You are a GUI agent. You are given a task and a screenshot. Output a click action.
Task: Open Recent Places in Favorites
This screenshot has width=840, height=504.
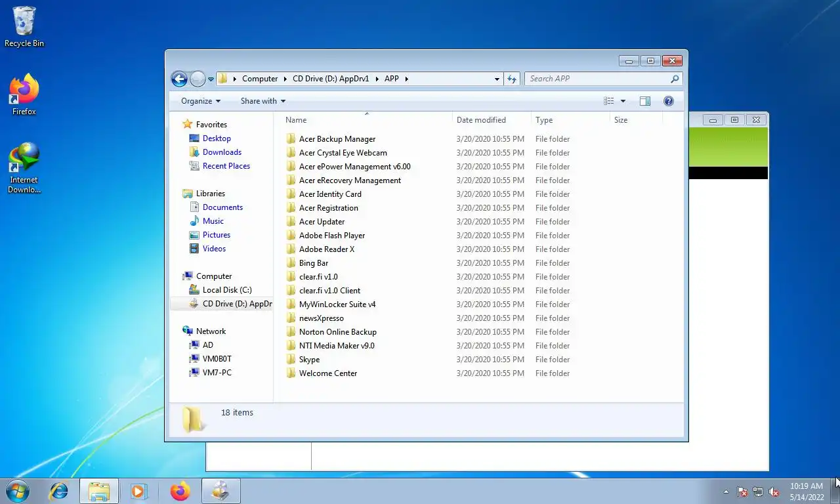(226, 166)
